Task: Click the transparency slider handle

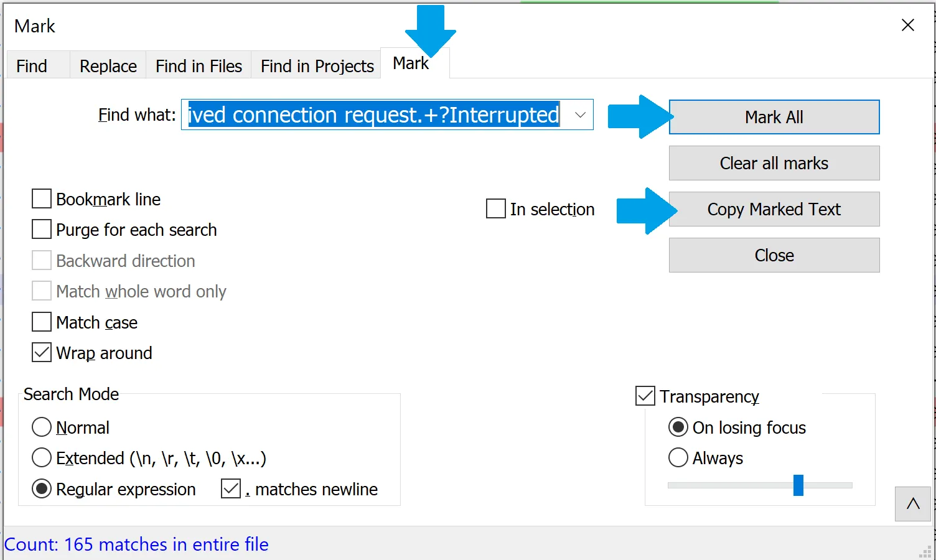Action: (798, 485)
